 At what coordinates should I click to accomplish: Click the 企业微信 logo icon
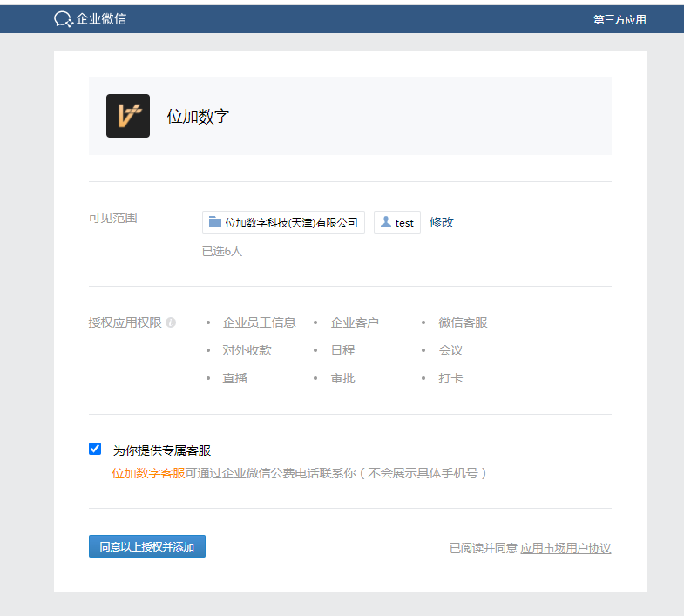tap(64, 19)
